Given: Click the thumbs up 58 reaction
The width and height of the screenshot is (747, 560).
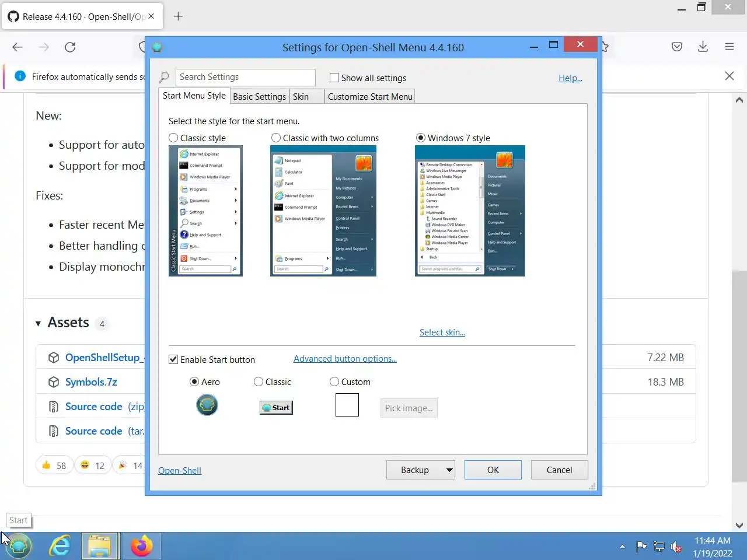Looking at the screenshot, I should pyautogui.click(x=54, y=466).
